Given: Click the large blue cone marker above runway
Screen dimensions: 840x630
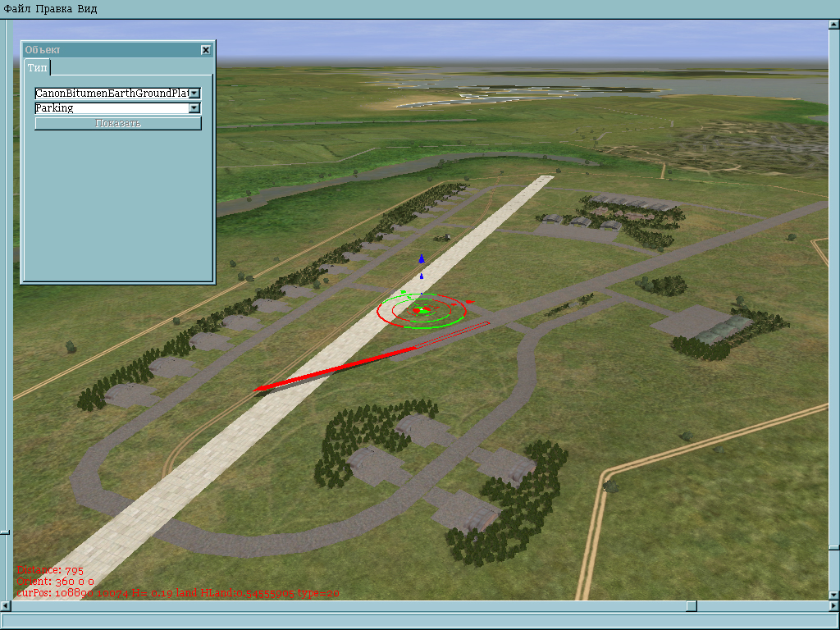Looking at the screenshot, I should tap(422, 258).
